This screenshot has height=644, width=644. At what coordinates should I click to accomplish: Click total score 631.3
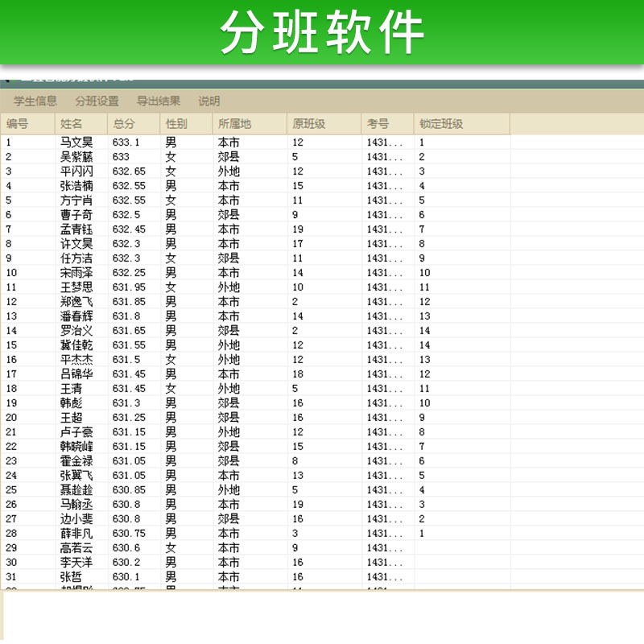tap(126, 403)
